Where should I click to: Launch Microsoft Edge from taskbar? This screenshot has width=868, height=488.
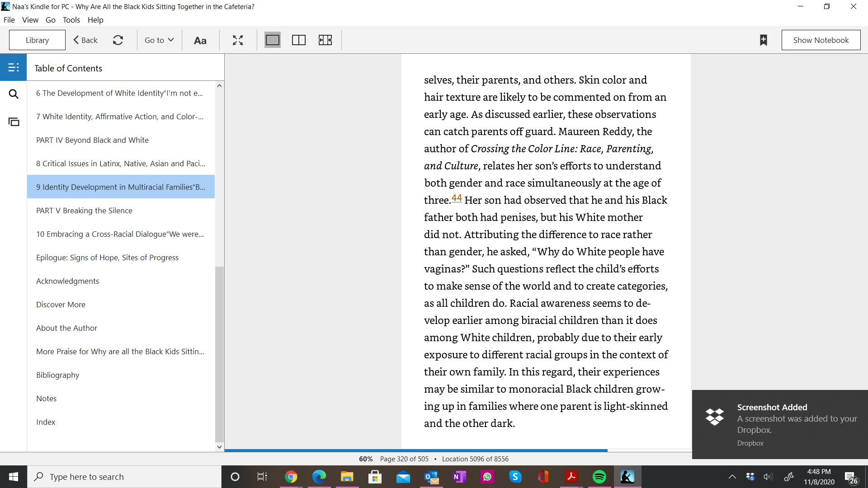click(319, 477)
